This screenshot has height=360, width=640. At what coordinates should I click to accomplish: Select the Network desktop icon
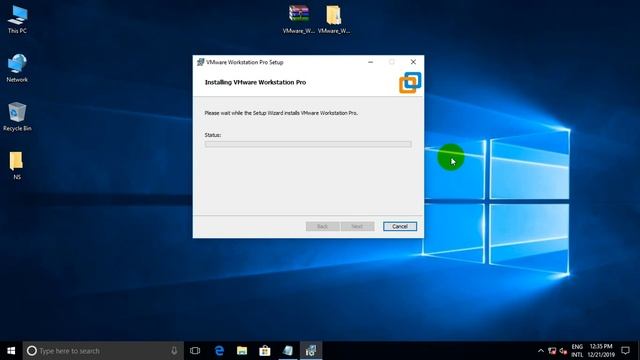(17, 68)
